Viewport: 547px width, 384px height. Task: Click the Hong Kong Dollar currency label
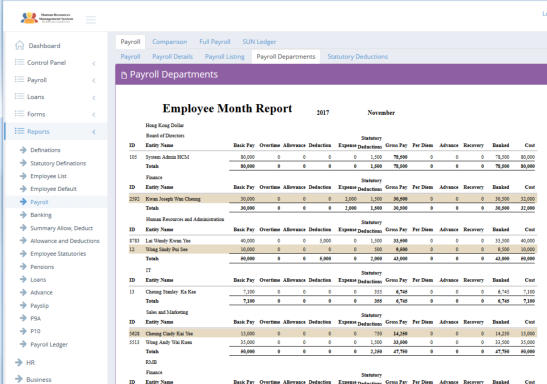pyautogui.click(x=164, y=125)
